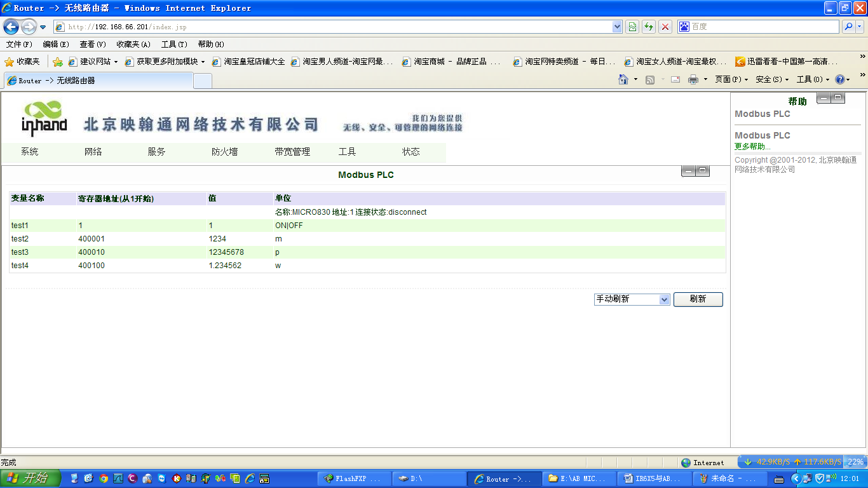Open the 手动刷新 refresh mode dropdown

point(632,299)
